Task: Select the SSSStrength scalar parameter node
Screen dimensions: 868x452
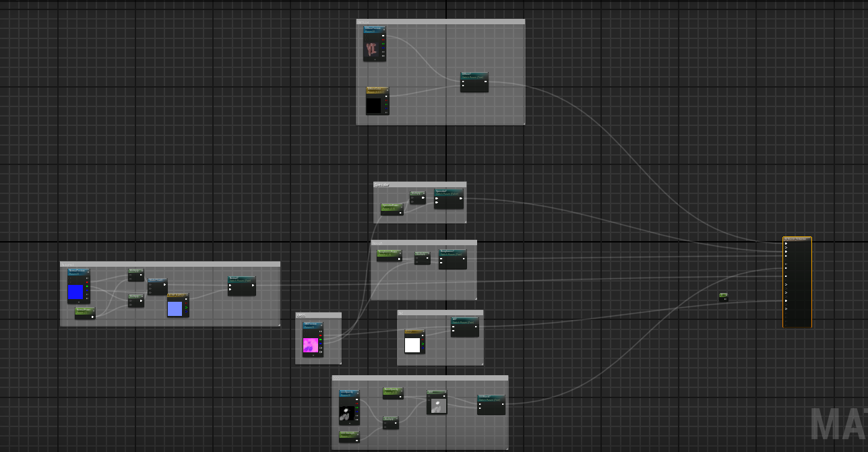Action: click(349, 437)
